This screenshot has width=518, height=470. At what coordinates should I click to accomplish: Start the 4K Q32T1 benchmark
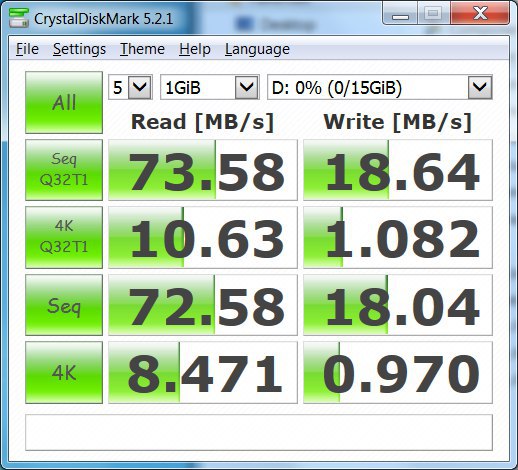(x=64, y=237)
